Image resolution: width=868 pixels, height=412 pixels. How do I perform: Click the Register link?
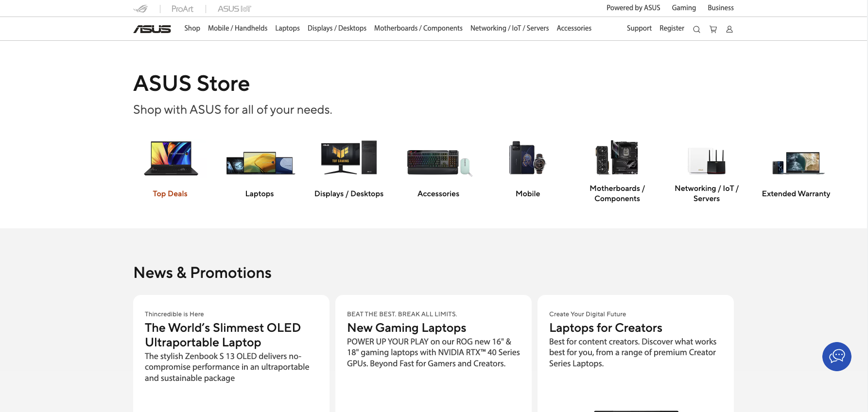click(672, 28)
